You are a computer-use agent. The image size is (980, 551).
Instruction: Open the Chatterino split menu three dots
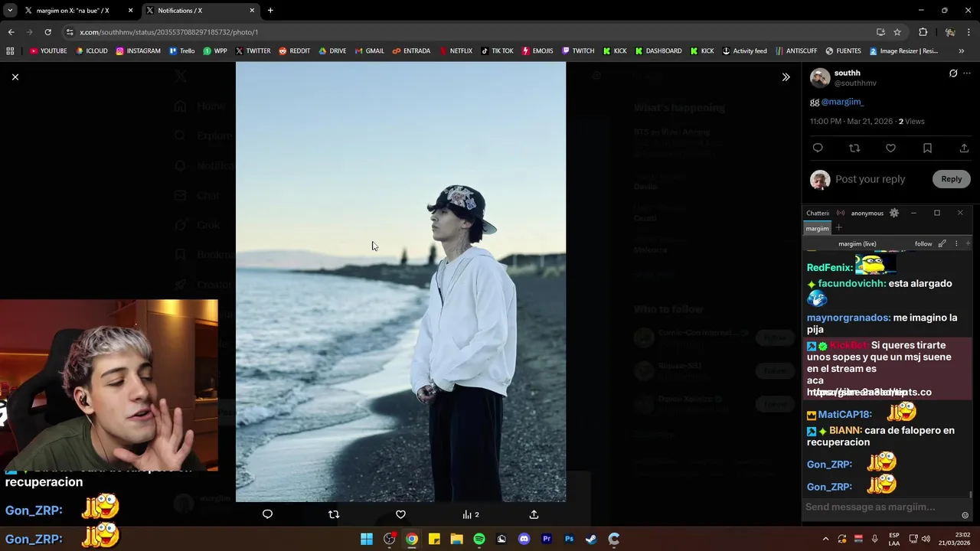(x=955, y=243)
